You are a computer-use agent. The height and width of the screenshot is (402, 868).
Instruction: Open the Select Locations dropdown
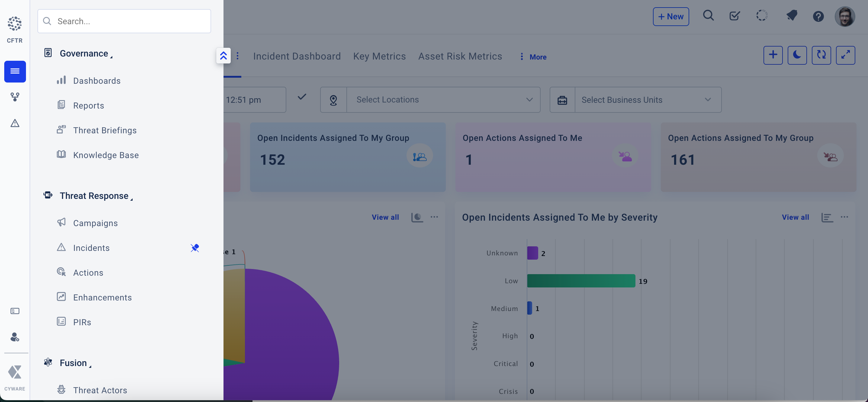443,100
